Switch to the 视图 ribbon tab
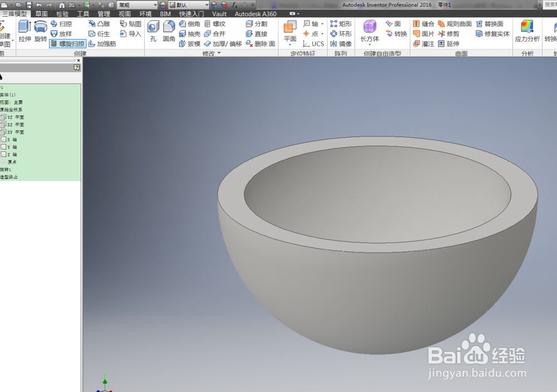 point(125,14)
